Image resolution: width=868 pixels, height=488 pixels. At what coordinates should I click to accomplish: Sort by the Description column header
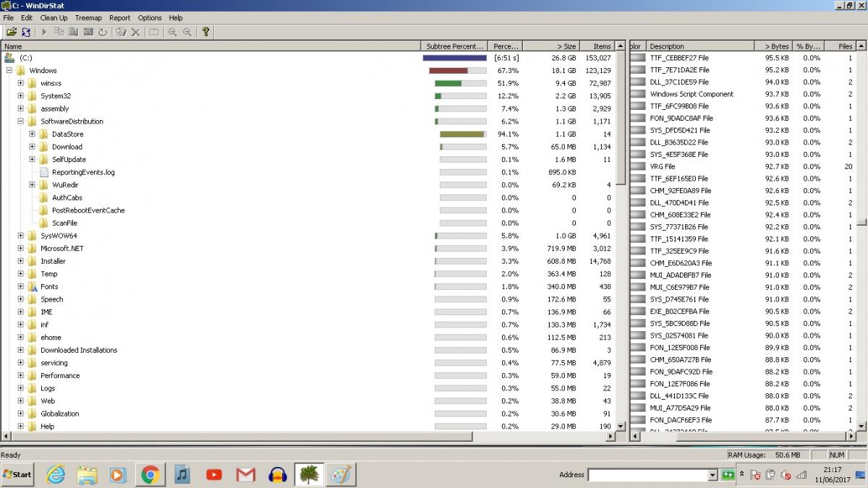click(x=699, y=46)
